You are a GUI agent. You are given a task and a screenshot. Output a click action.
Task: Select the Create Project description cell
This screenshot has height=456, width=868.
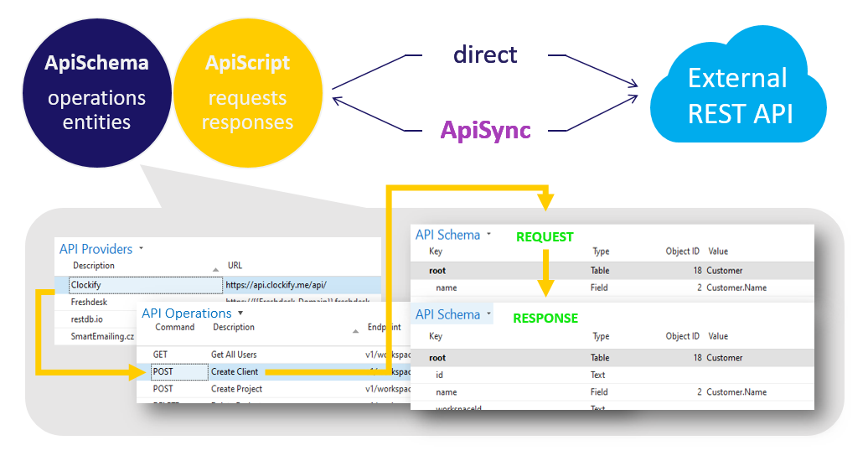tap(236, 389)
